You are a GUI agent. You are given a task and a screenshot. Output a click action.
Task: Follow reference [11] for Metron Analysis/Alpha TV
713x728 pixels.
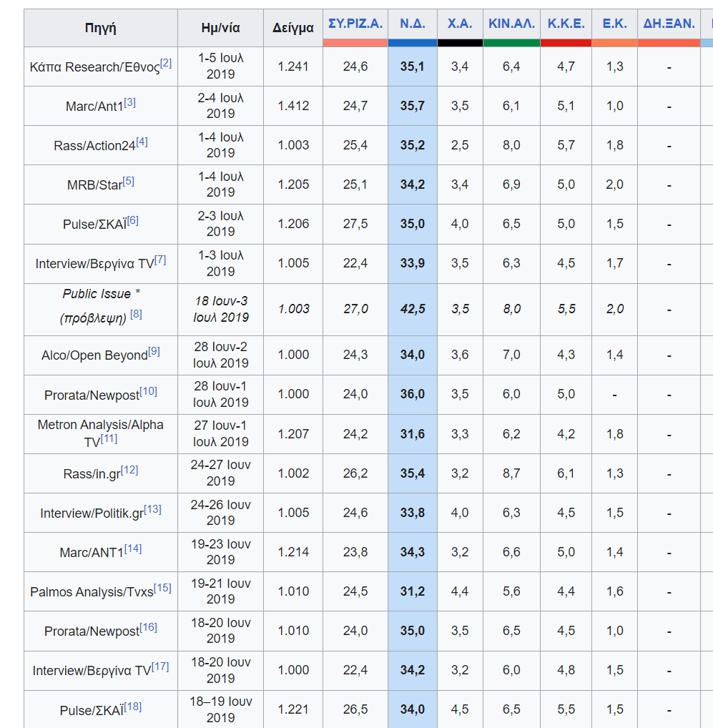[109, 438]
